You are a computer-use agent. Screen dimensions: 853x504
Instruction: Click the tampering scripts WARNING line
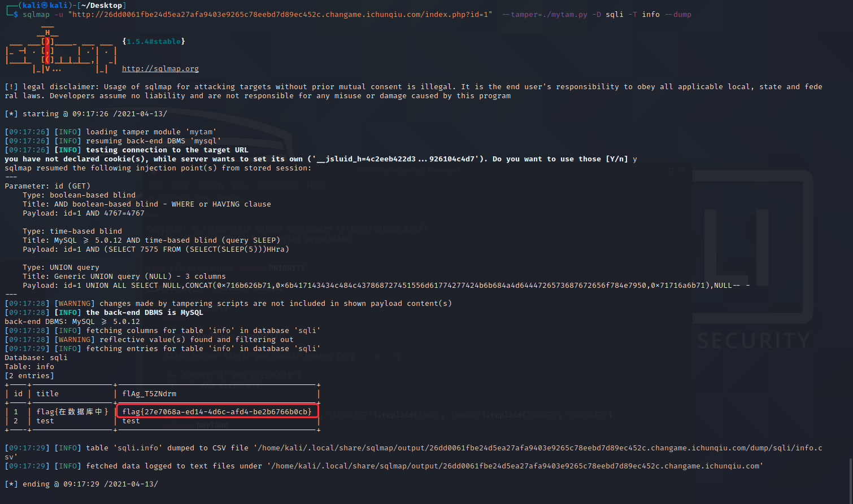click(228, 304)
